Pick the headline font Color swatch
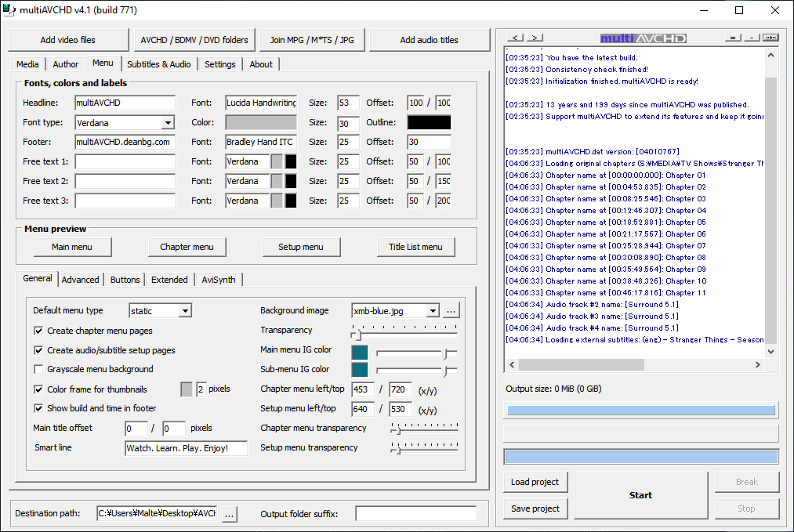The width and height of the screenshot is (794, 532). tap(261, 122)
